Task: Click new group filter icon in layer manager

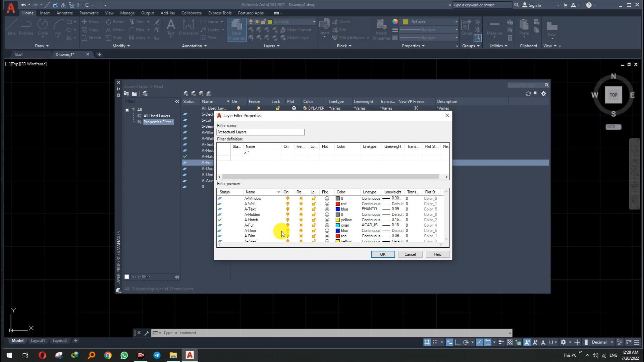Action: click(134, 94)
